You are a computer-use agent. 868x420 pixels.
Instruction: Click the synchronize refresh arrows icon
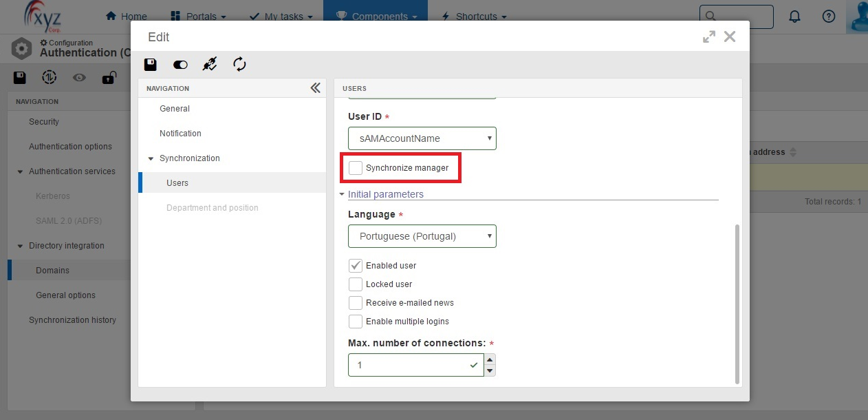pos(239,65)
